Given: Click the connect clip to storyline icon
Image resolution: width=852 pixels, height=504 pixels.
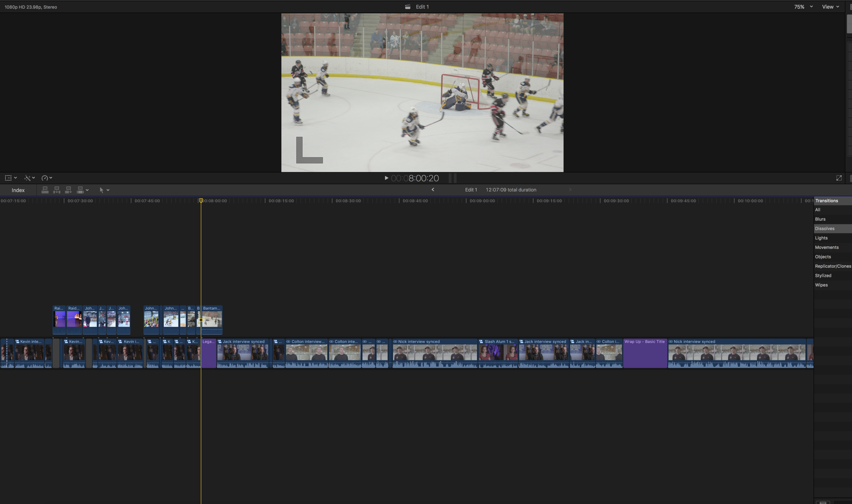Looking at the screenshot, I should click(45, 190).
